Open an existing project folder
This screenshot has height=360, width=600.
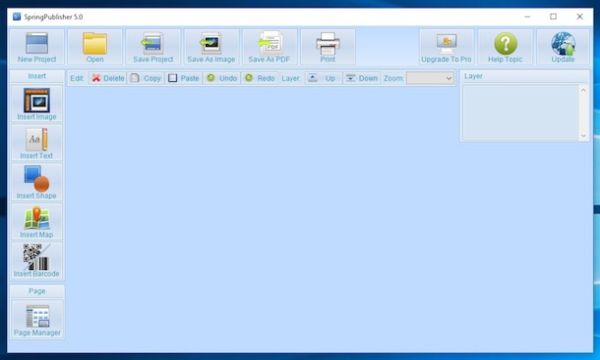(x=95, y=47)
